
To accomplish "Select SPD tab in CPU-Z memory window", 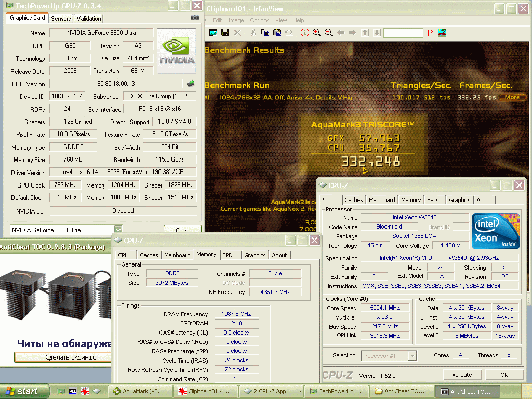I will pyautogui.click(x=228, y=255).
